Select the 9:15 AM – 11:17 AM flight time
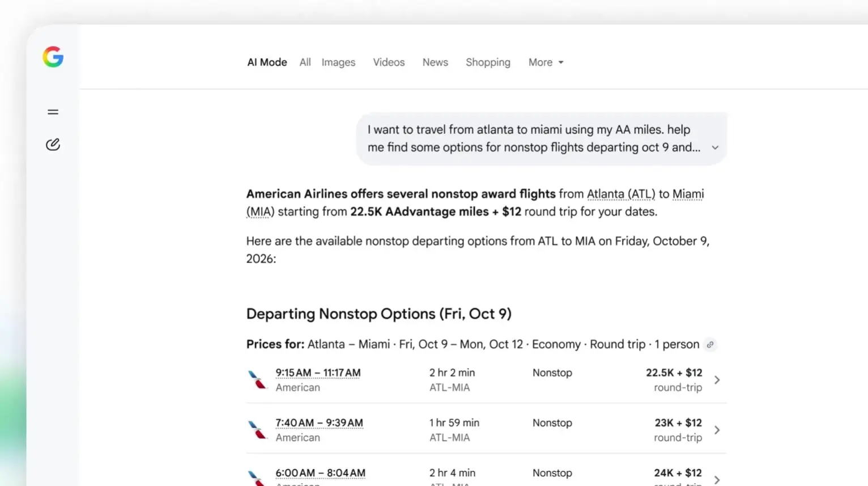This screenshot has width=868, height=486. coord(318,373)
